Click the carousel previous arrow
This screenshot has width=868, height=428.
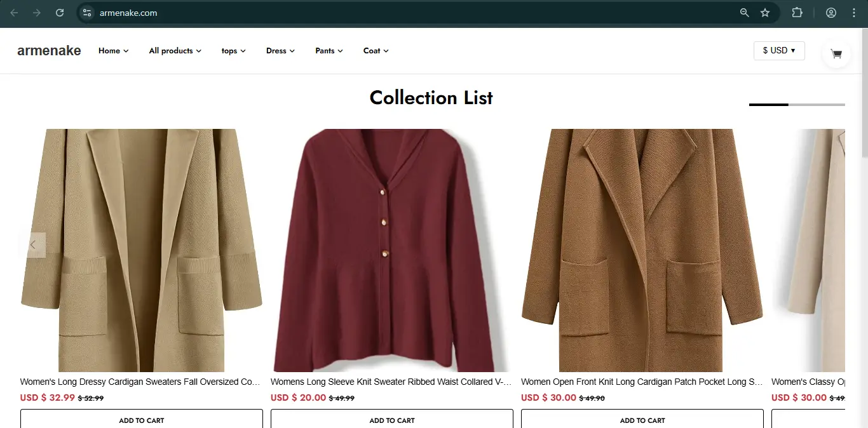click(x=33, y=245)
